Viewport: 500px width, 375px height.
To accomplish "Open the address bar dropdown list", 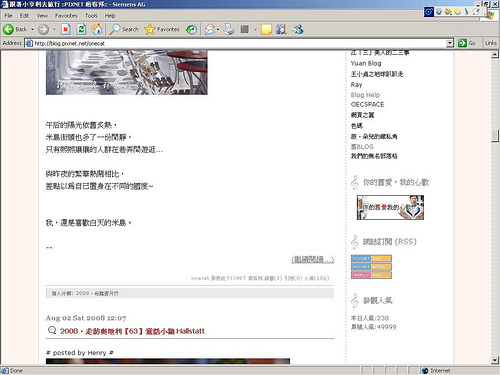I will point(450,43).
